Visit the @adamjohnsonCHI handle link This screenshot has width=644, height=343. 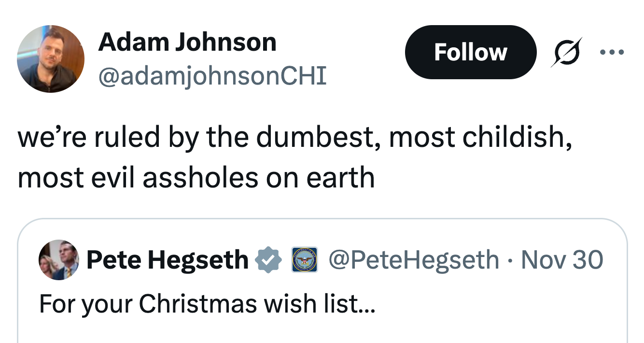click(212, 75)
